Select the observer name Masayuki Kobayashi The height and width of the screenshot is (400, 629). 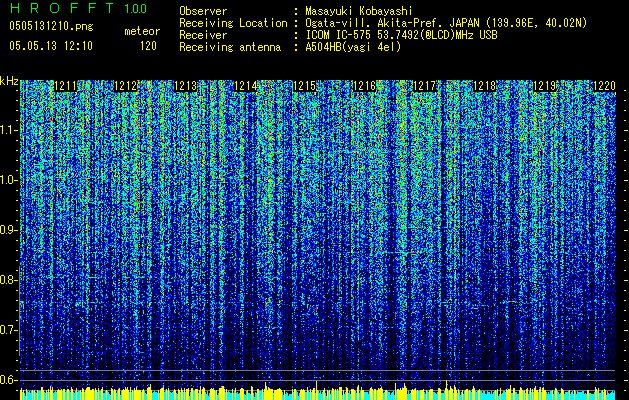(359, 11)
